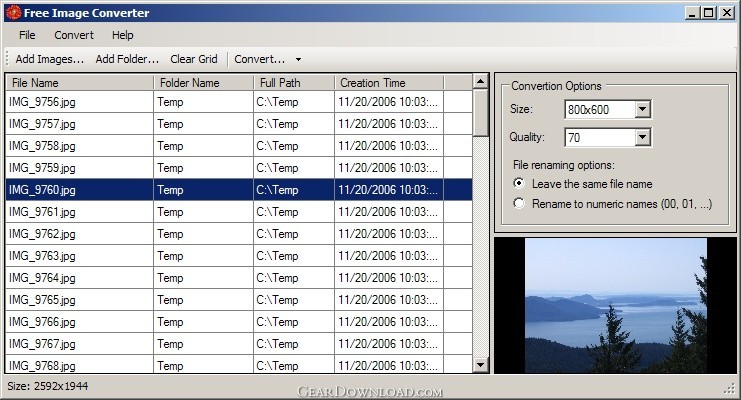Select row IMG_9765.jpg
741x400 pixels.
[x=239, y=300]
